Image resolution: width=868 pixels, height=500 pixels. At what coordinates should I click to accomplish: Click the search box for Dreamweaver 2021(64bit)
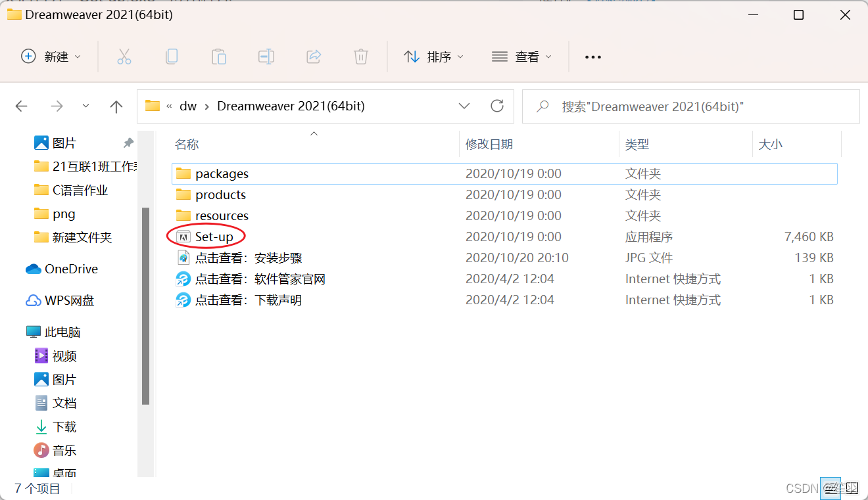pyautogui.click(x=691, y=106)
